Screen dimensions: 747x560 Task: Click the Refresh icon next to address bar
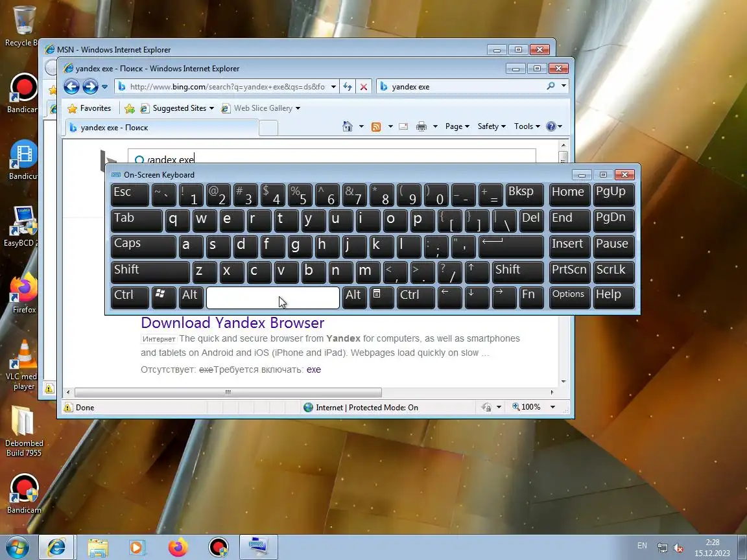pos(348,87)
